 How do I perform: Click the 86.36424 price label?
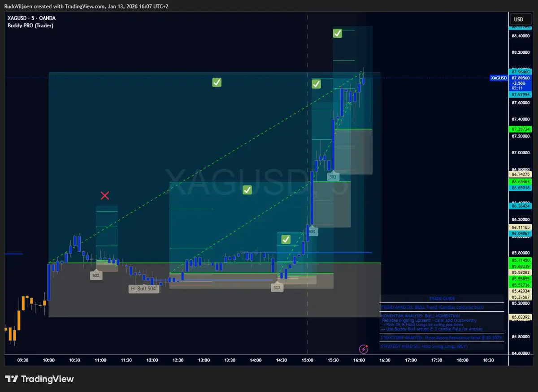(x=520, y=206)
